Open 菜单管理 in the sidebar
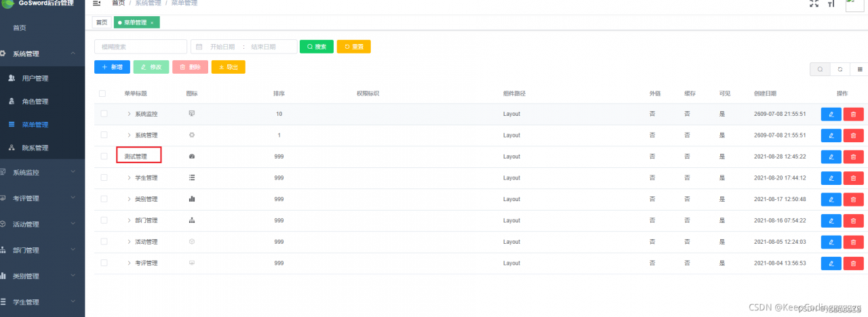This screenshot has height=317, width=868. coord(42,125)
